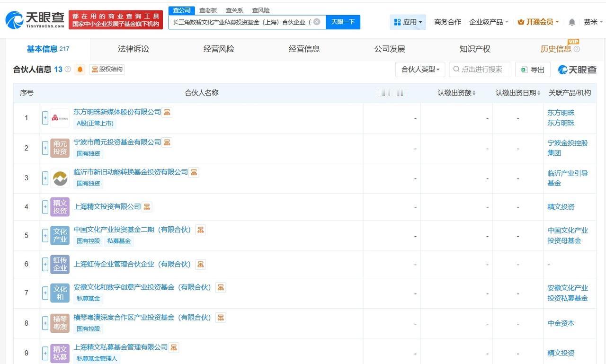Screen dimensions: 606x364
Task: Switch to the 经营信息 tab
Action: (304, 49)
